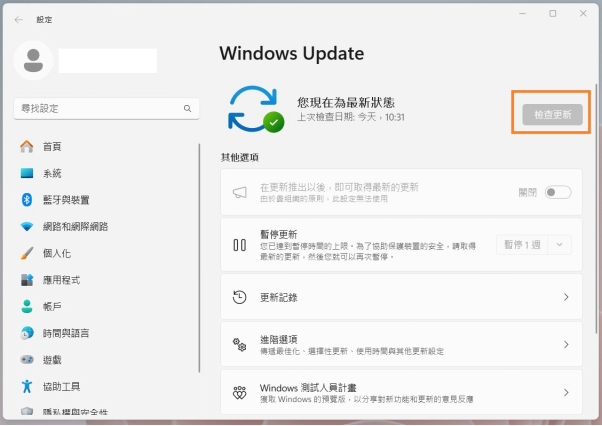
Task: Click the Windows Update page title
Action: click(x=292, y=53)
